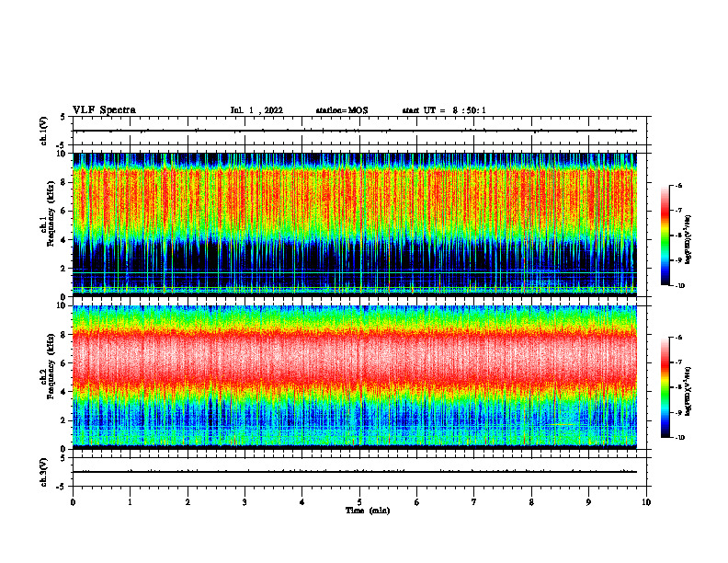Click the -6 label on ch.1 color bar

[x=678, y=185]
